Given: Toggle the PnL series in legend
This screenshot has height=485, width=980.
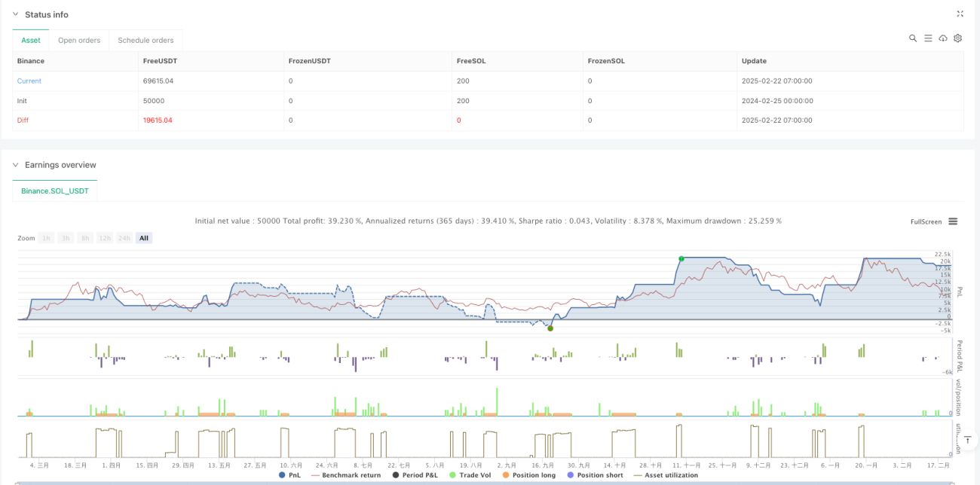Looking at the screenshot, I should click(x=290, y=475).
